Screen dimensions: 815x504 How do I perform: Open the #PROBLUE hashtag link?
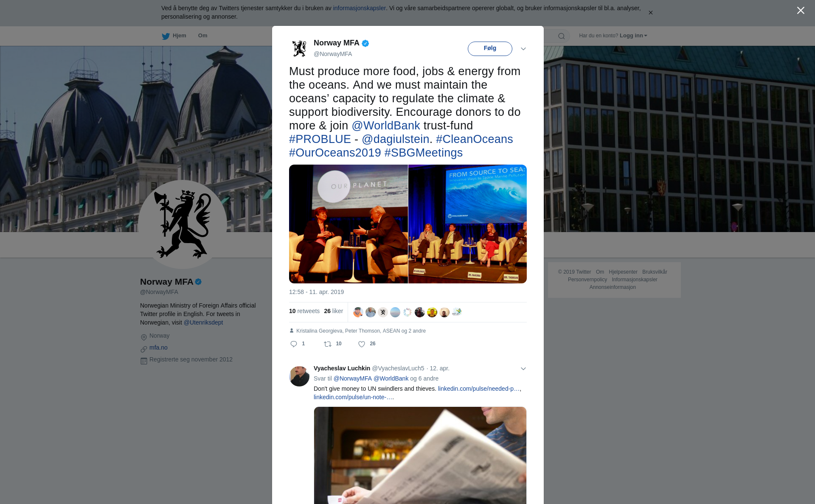pos(320,139)
